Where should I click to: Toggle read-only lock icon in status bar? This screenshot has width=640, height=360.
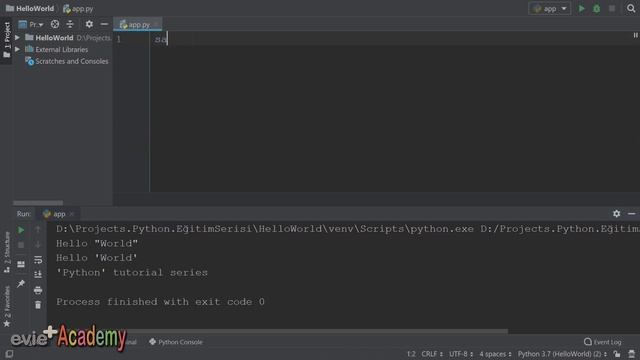617,354
